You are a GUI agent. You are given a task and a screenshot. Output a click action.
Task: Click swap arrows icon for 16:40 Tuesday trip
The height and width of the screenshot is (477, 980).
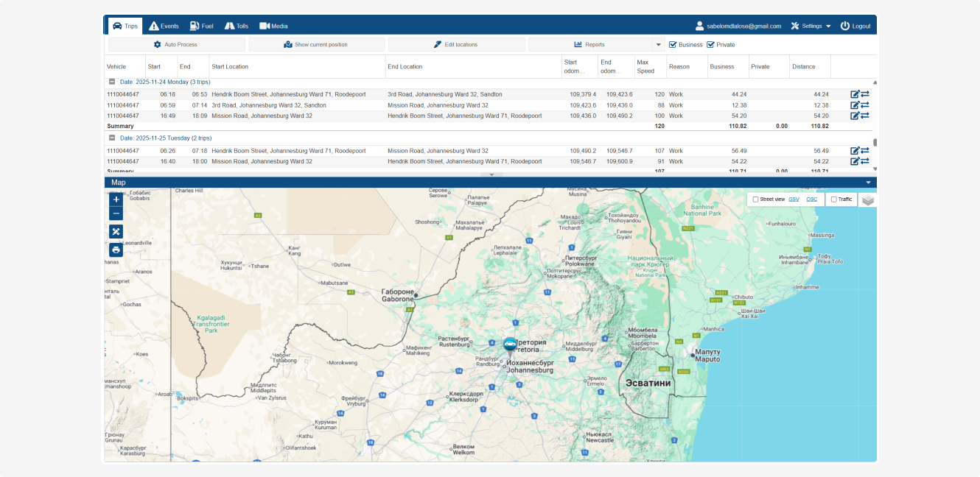pos(865,161)
